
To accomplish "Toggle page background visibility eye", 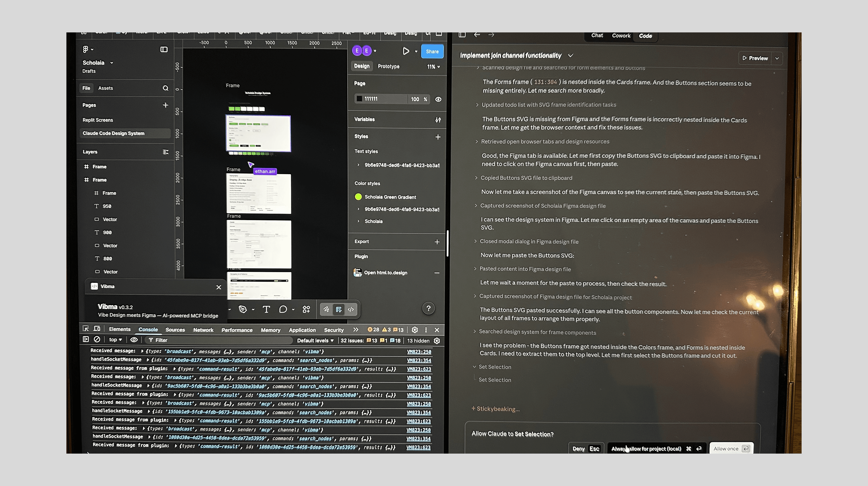I will click(438, 99).
